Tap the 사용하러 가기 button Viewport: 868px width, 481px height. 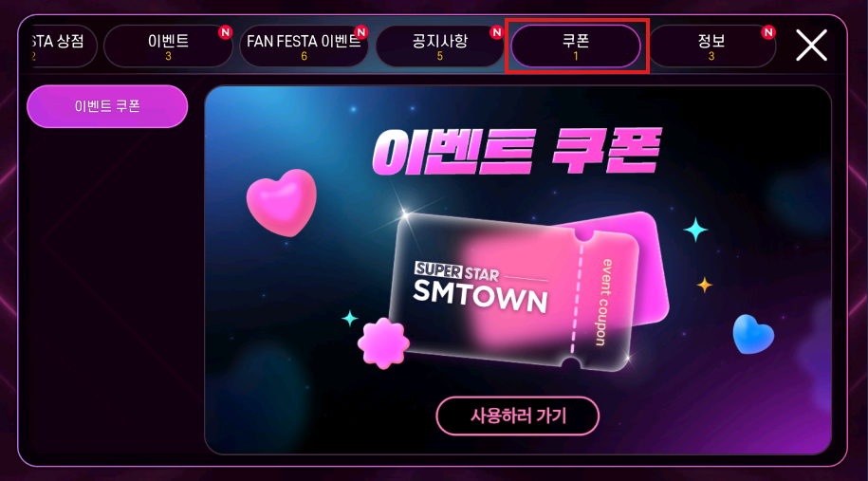(x=518, y=416)
